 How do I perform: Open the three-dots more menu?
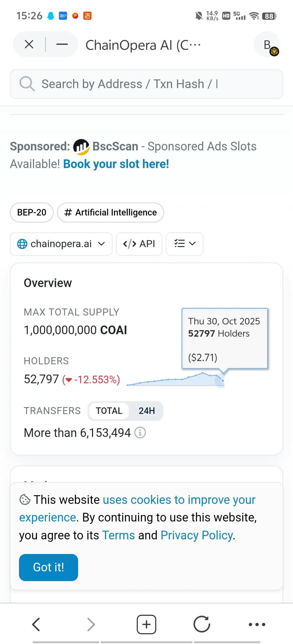click(x=257, y=624)
